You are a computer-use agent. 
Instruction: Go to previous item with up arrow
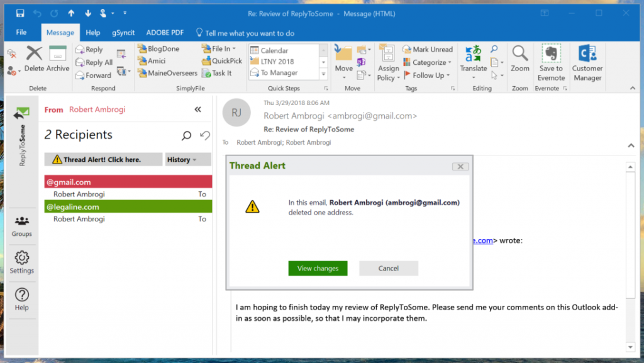coord(71,14)
